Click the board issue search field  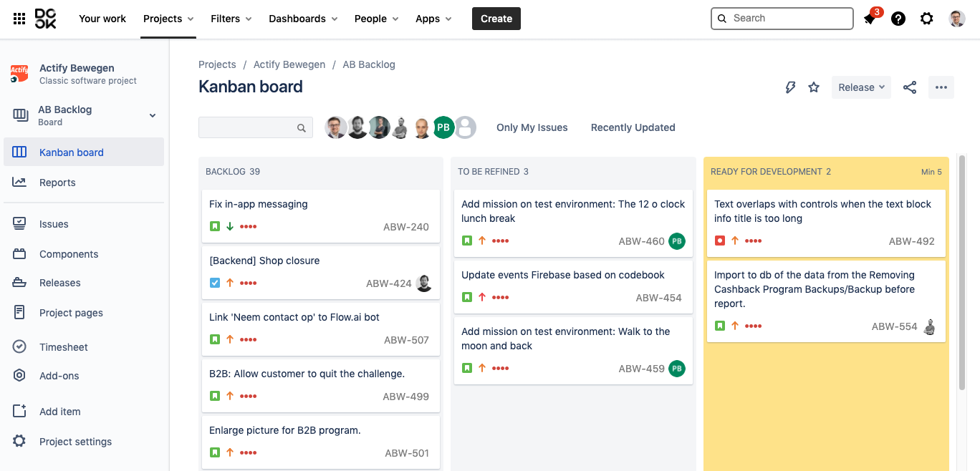248,127
